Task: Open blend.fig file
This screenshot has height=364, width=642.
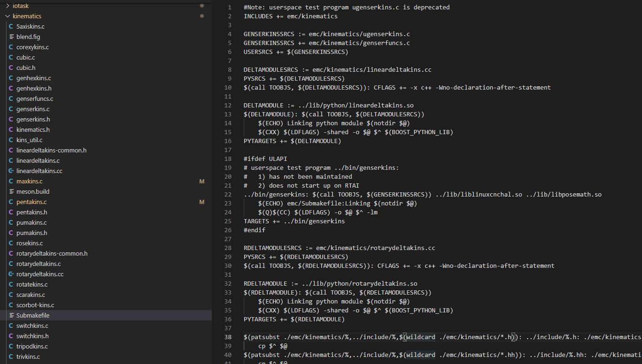Action: click(28, 37)
